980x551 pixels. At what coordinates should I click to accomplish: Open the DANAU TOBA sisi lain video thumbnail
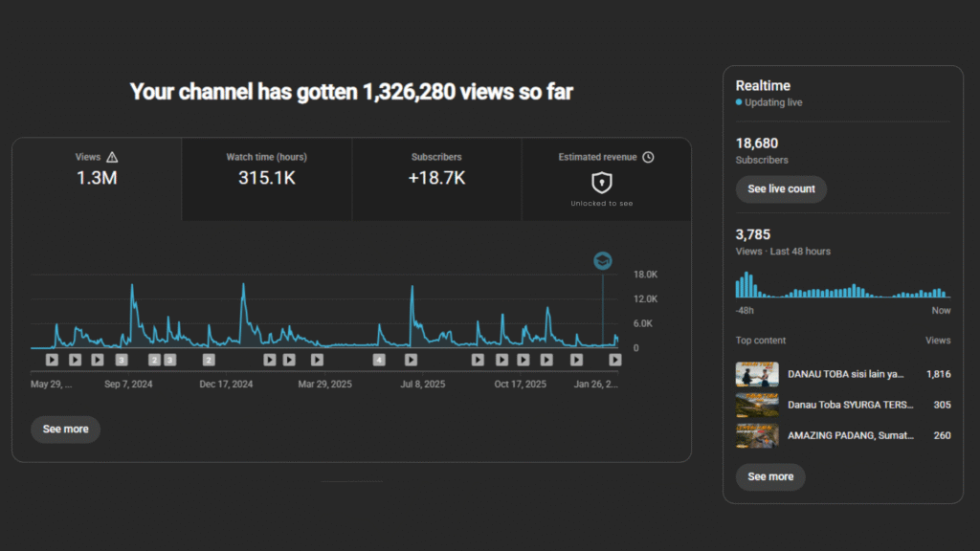756,374
